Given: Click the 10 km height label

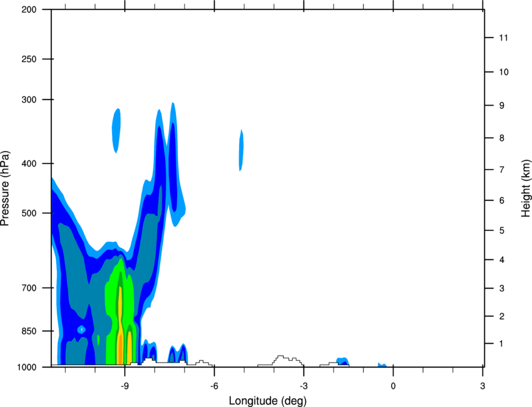Looking at the screenshot, I should tap(503, 72).
